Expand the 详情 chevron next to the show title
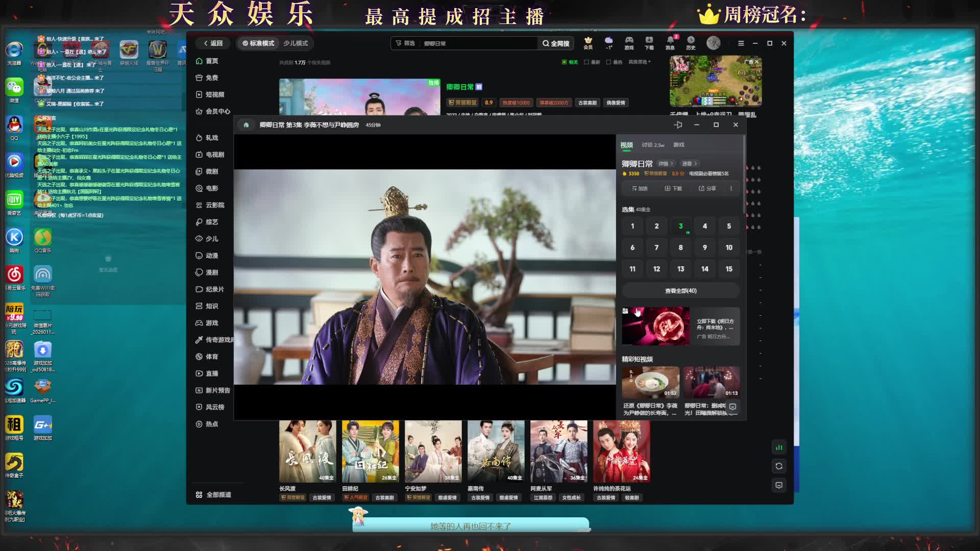 pos(666,164)
